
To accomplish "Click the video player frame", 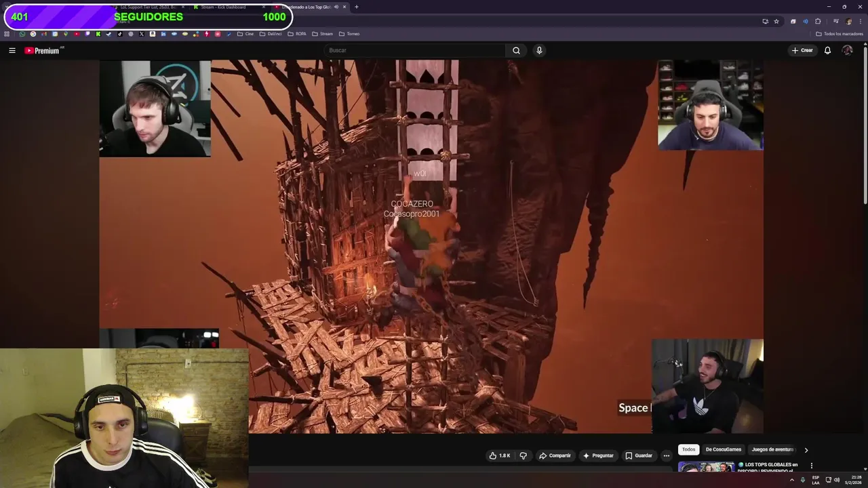I will (431, 246).
